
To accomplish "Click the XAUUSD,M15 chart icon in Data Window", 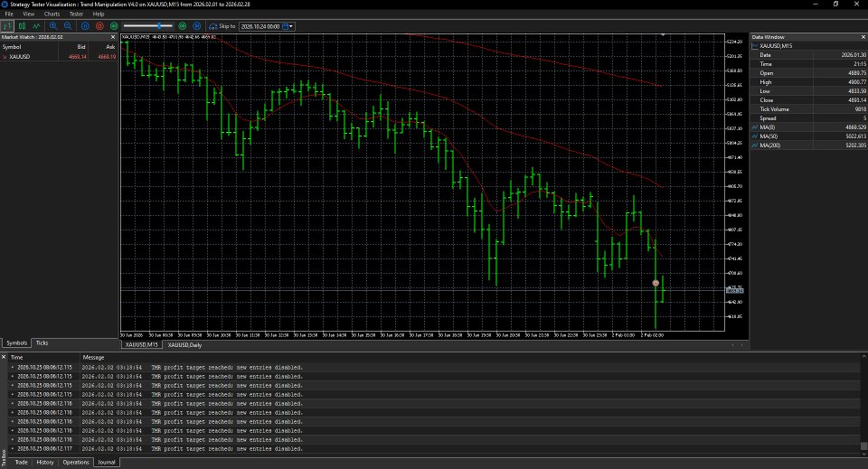I will tap(755, 46).
